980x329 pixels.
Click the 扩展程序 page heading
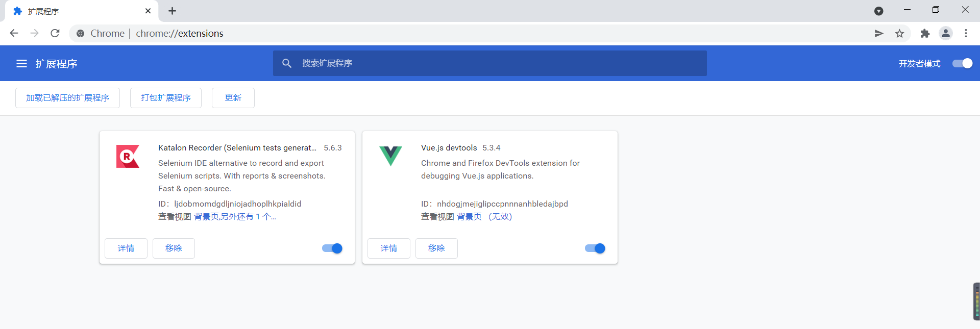[56, 64]
